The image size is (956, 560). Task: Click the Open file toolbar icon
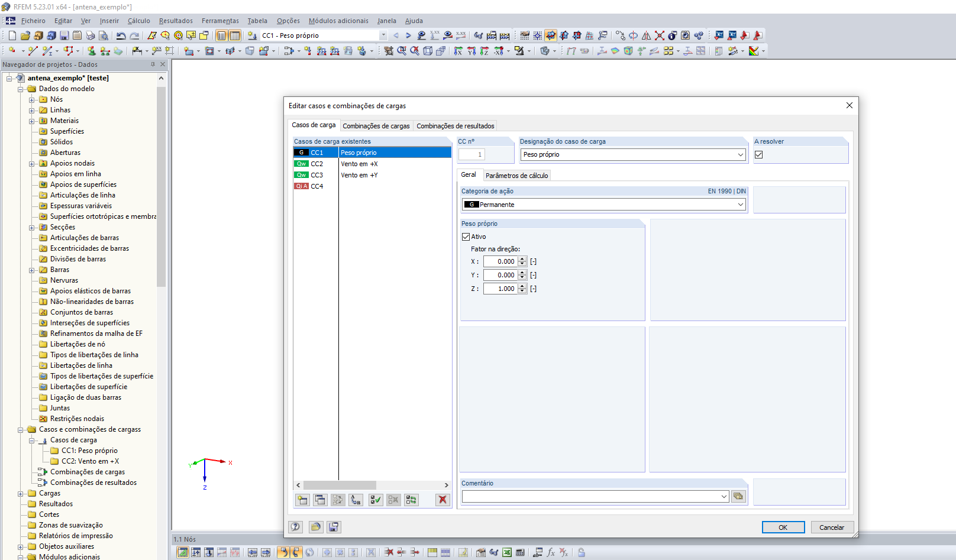click(x=25, y=35)
